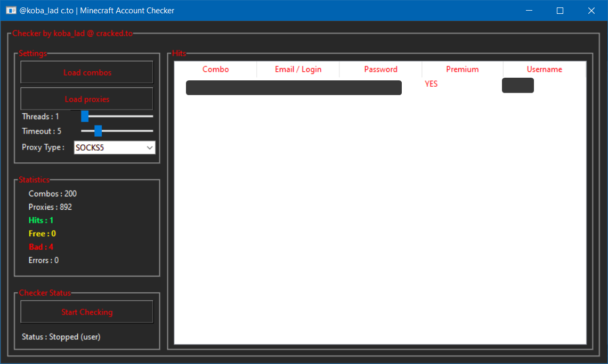Click the 'Status : Stopped (user)' text
The width and height of the screenshot is (608, 364).
(x=61, y=337)
